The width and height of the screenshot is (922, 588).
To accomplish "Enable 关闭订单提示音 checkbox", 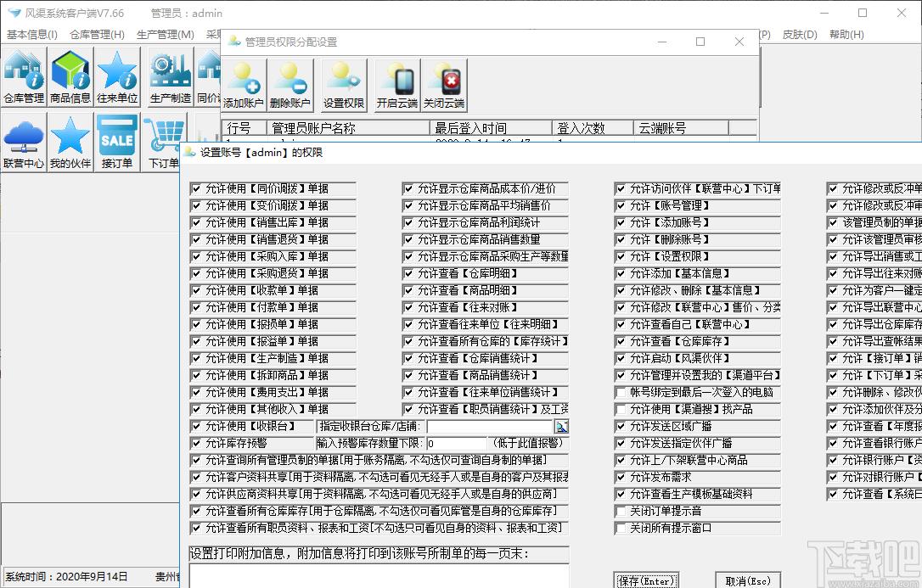I will tap(621, 512).
